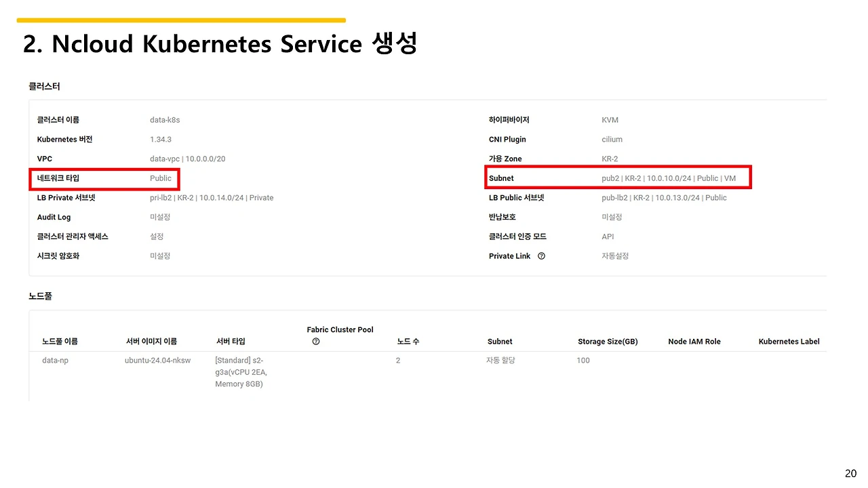Click the LB Public 서브넷 label
This screenshot has height=488, width=868.
tap(517, 198)
